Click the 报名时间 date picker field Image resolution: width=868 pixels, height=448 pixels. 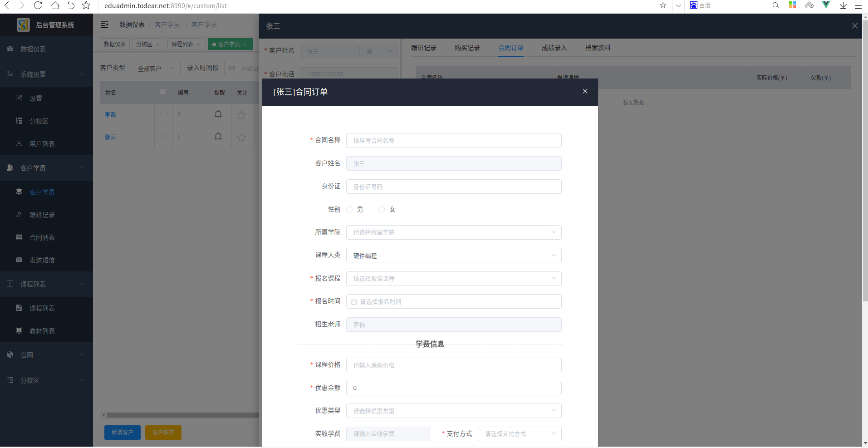454,301
